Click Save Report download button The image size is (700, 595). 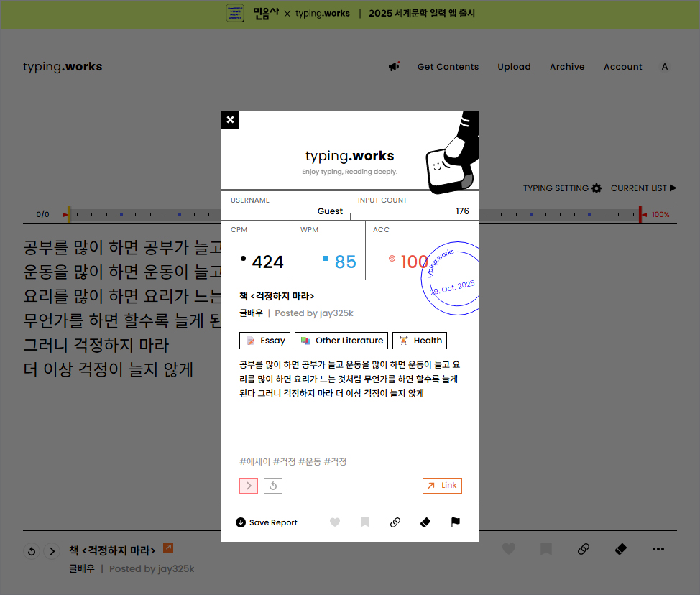267,522
